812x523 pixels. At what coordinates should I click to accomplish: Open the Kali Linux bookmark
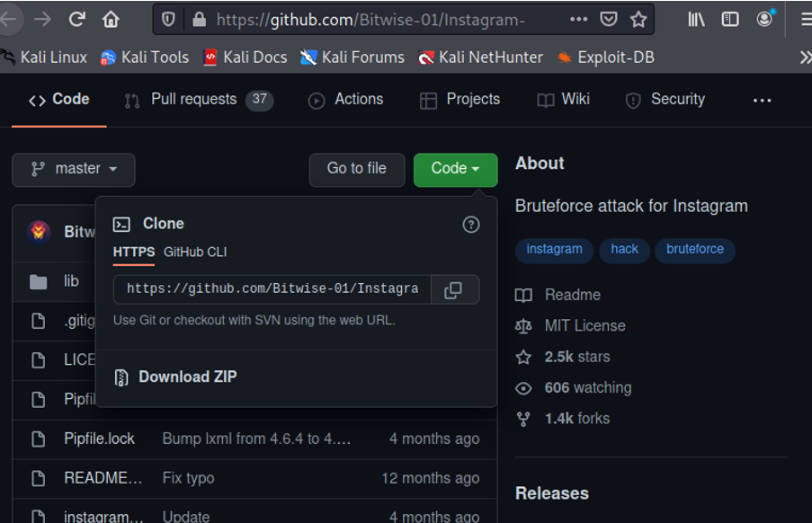pos(43,58)
